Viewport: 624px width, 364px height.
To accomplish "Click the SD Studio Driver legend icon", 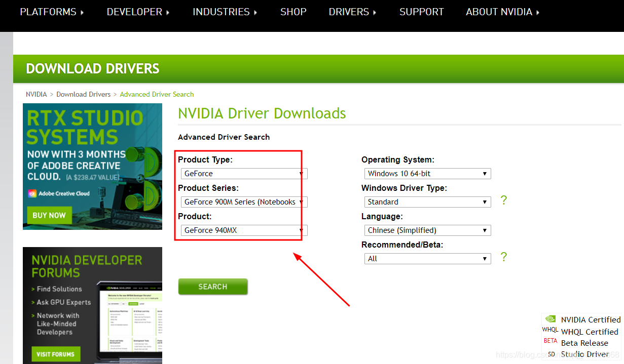I will click(x=551, y=354).
